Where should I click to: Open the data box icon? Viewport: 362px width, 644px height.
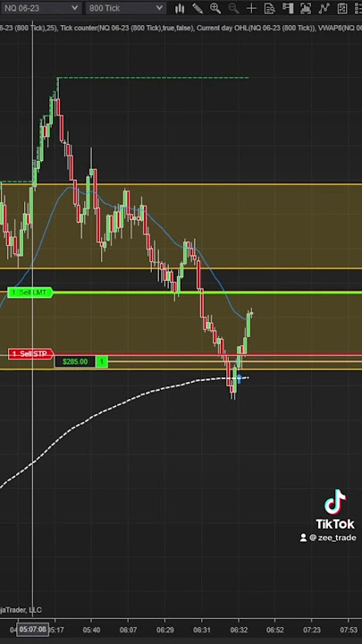[x=270, y=8]
